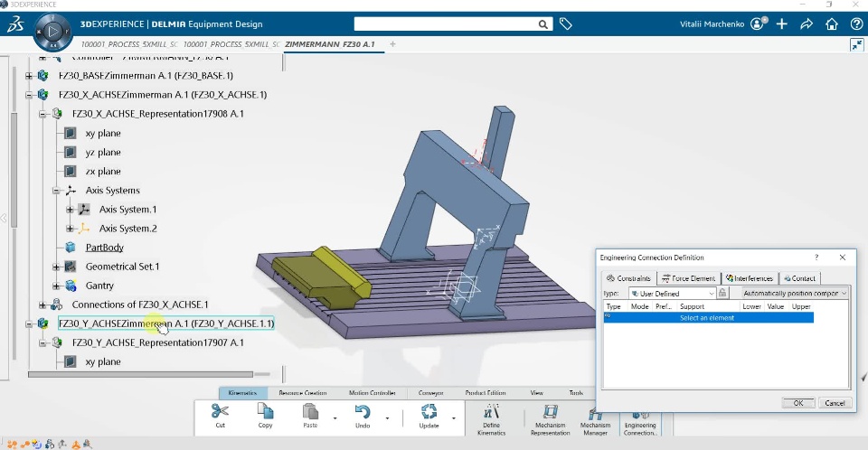868x450 pixels.
Task: Open the Contact tab in dialog
Action: click(x=799, y=277)
